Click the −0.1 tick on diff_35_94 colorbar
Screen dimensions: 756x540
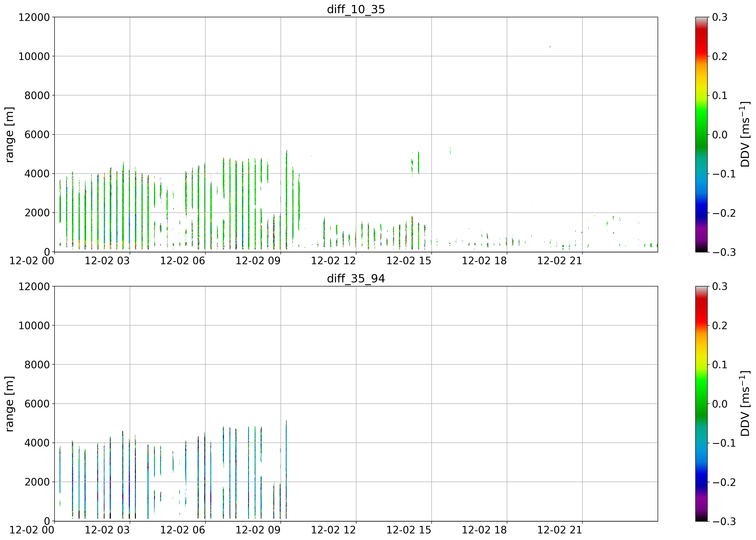pyautogui.click(x=724, y=443)
